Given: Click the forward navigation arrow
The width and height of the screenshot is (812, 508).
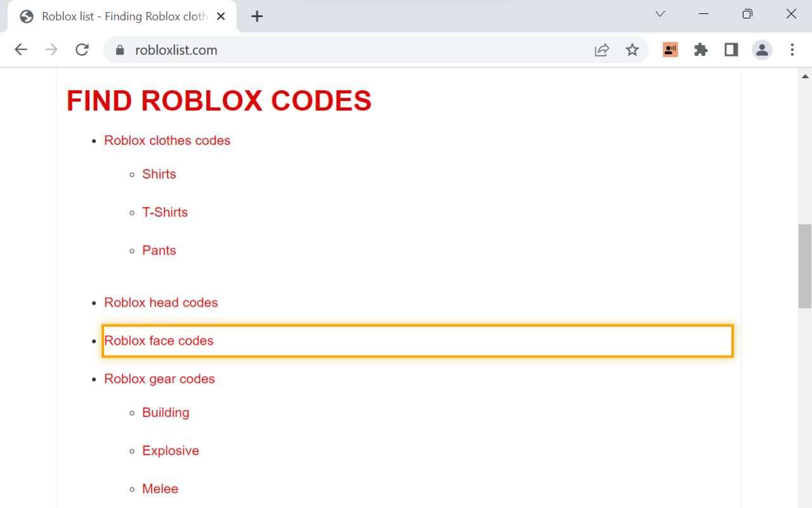Looking at the screenshot, I should click(x=51, y=50).
